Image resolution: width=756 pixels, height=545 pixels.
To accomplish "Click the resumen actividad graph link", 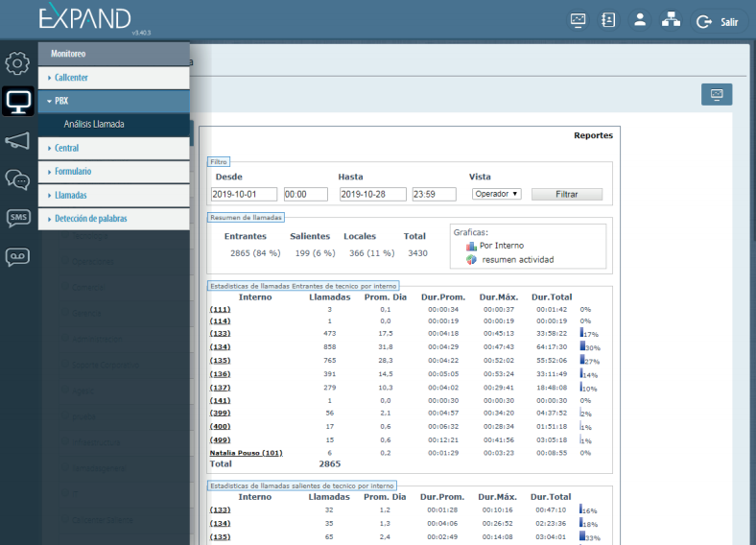I will [518, 259].
